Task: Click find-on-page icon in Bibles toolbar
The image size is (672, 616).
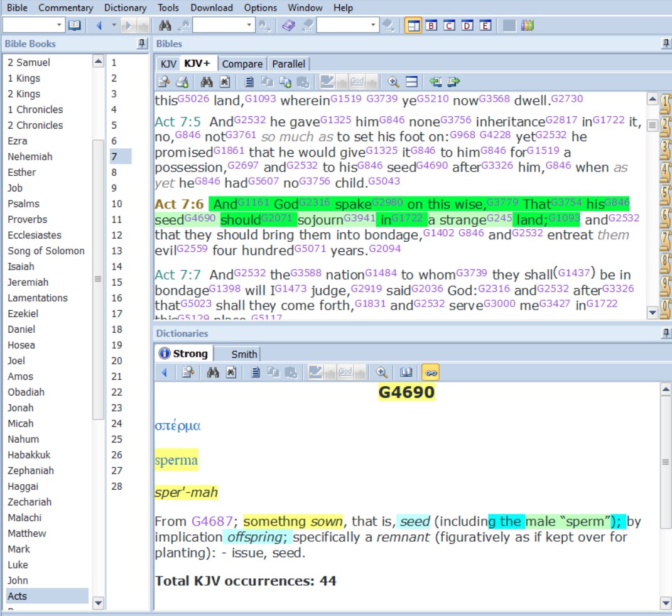Action: (x=225, y=82)
